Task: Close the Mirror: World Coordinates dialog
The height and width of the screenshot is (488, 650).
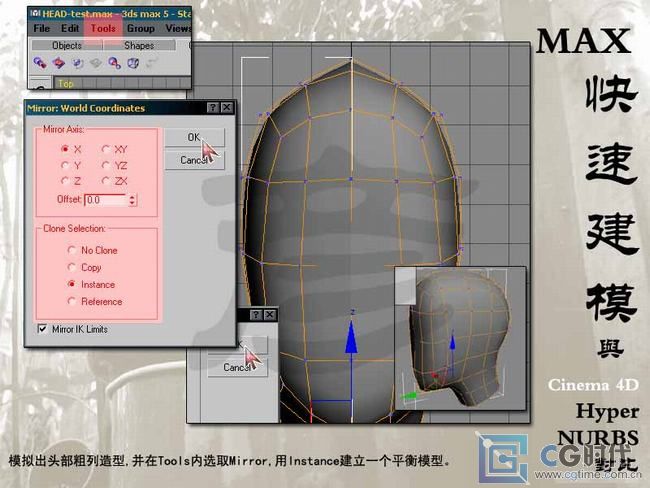Action: point(227,108)
